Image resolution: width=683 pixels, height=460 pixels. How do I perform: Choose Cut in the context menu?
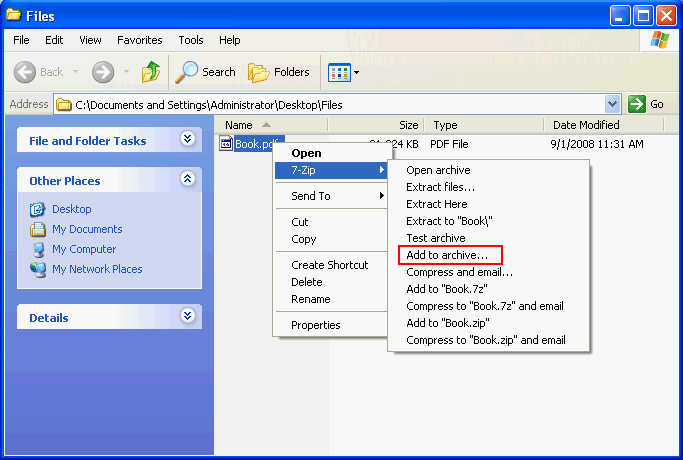331,222
